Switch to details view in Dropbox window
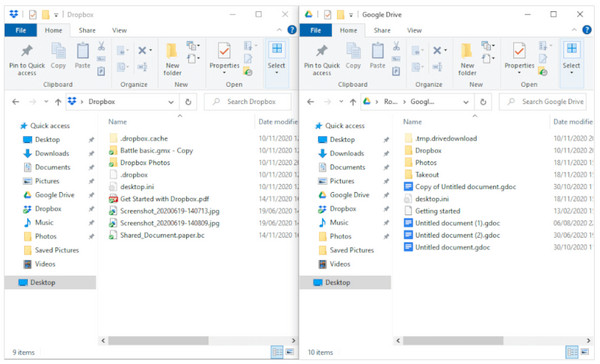 (x=277, y=352)
